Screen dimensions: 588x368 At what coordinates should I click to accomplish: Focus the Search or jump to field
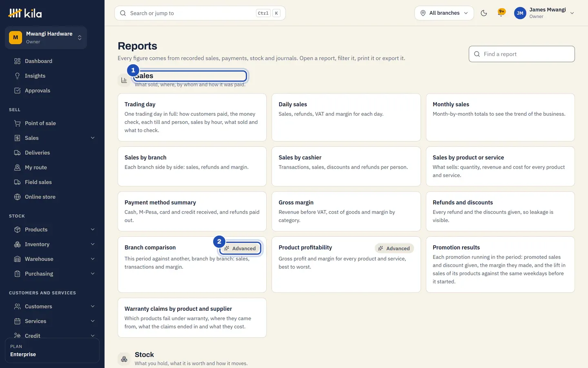(x=200, y=13)
